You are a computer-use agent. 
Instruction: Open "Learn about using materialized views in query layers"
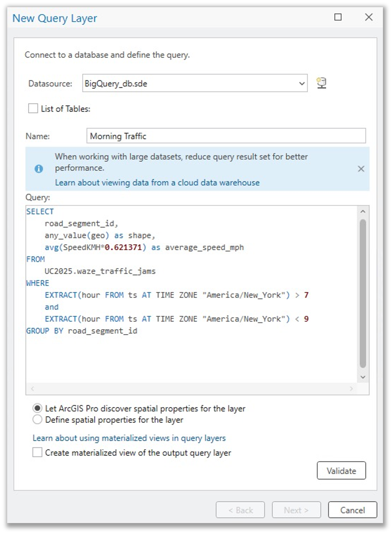[129, 438]
